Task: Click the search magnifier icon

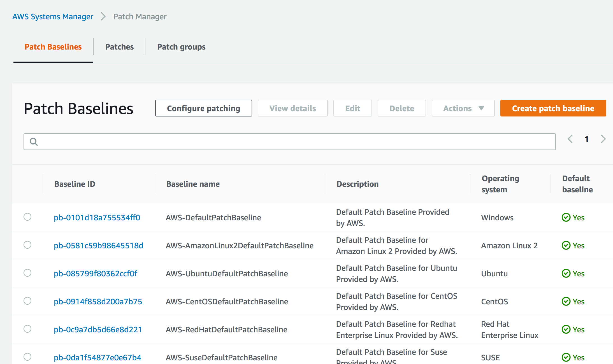Action: [x=34, y=142]
